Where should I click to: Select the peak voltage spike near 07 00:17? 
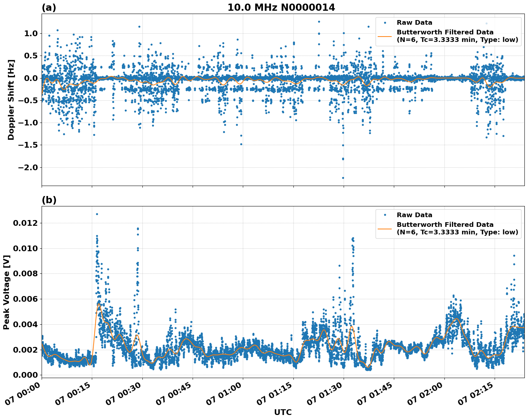coord(97,214)
